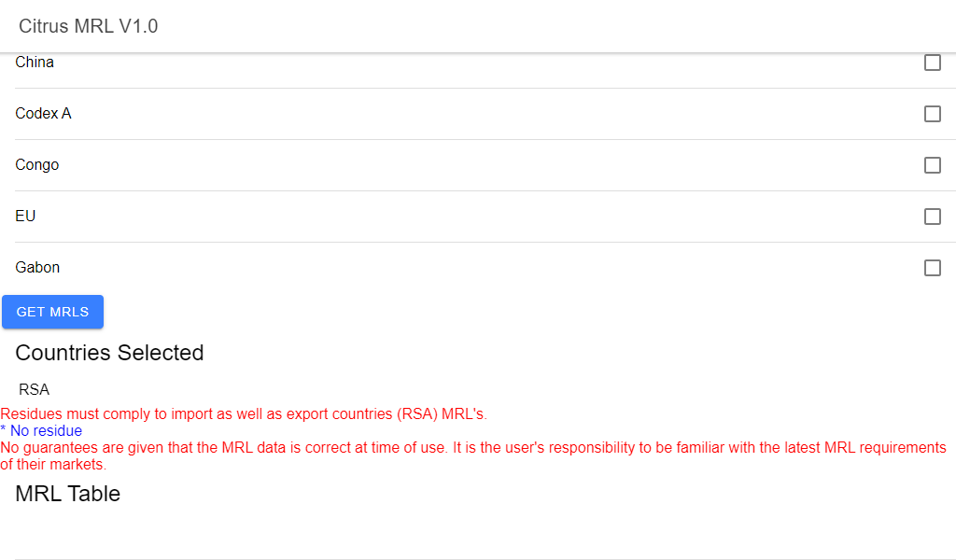
Task: Click the Citrus MRL V1.0 title
Action: [89, 26]
